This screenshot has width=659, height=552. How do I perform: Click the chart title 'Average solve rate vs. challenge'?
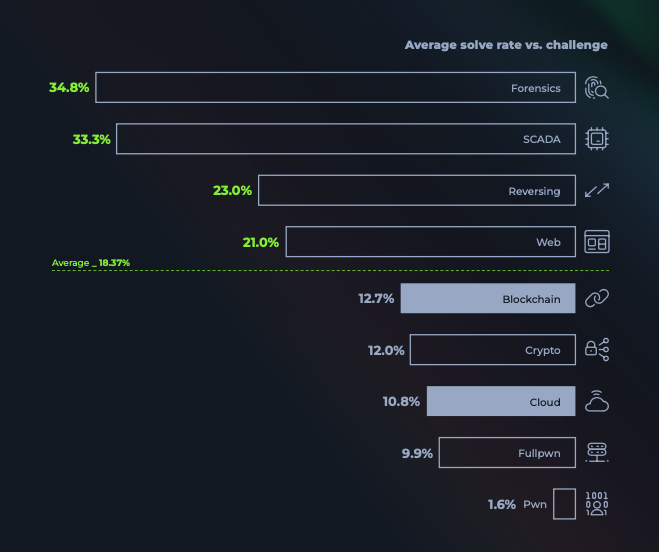[506, 45]
